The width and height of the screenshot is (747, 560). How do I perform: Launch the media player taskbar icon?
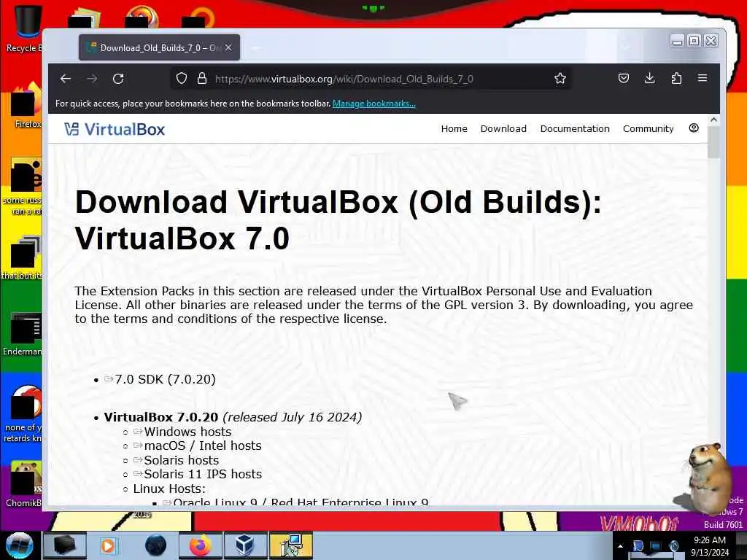click(x=108, y=545)
